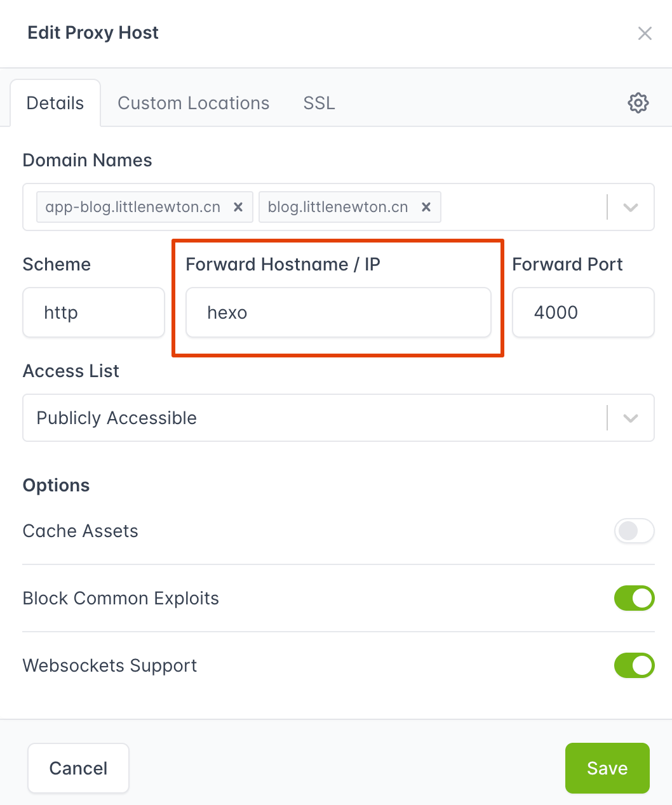Select the Forward Port value 4000
This screenshot has width=672, height=805.
click(x=582, y=312)
